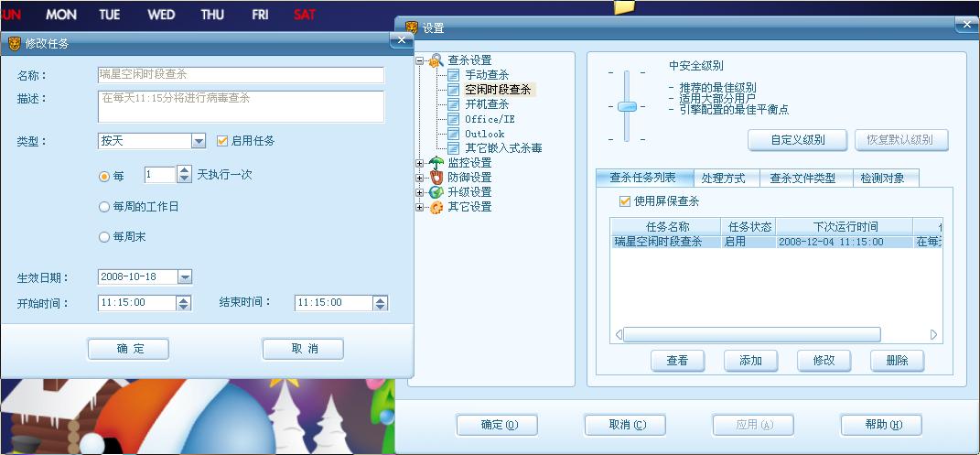Click the Rising lion icon in 设置 title bar

[411, 27]
